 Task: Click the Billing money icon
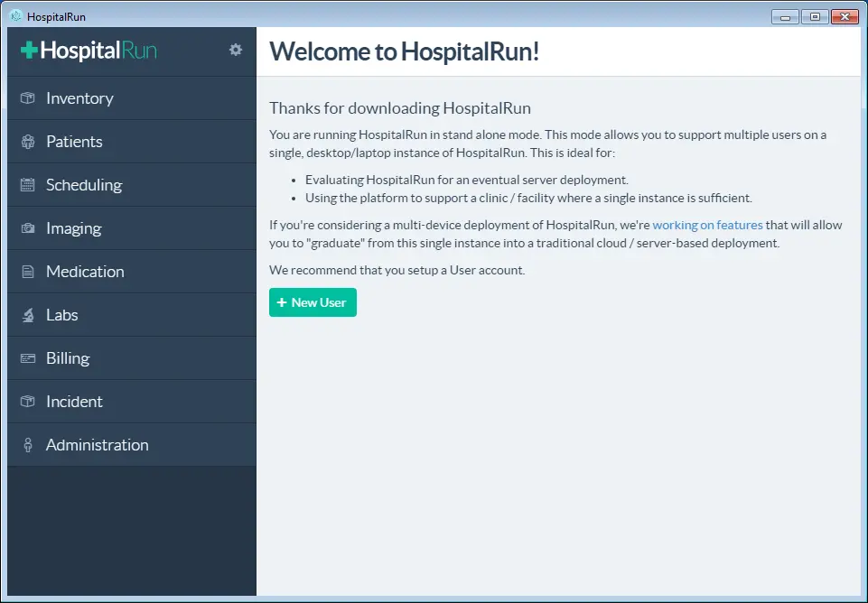28,357
